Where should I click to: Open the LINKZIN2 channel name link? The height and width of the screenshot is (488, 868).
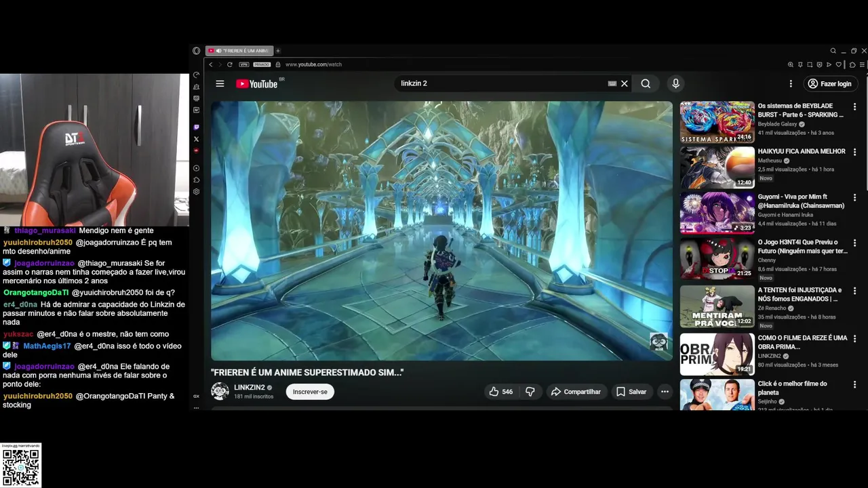click(x=249, y=388)
